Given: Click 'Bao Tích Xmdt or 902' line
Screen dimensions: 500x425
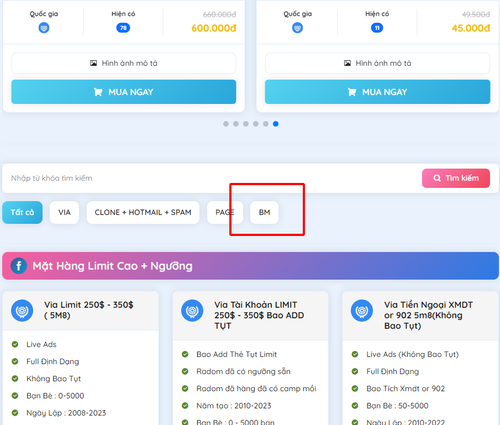Looking at the screenshot, I should tap(405, 389).
